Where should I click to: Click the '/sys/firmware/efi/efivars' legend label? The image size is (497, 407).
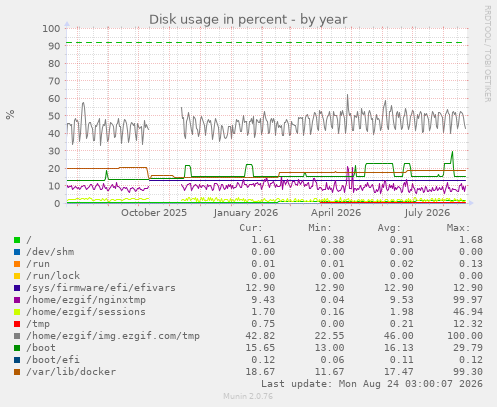[101, 288]
